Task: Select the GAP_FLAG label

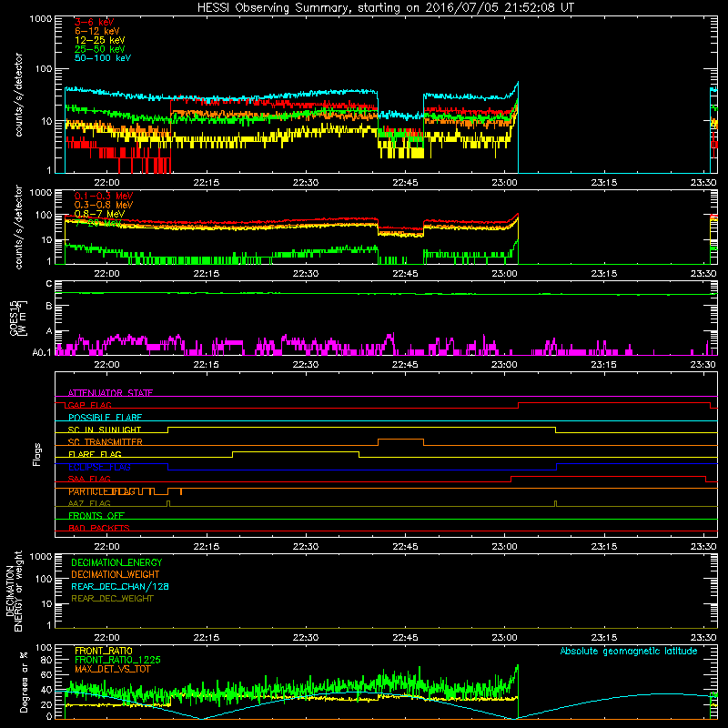Action: pyautogui.click(x=89, y=405)
